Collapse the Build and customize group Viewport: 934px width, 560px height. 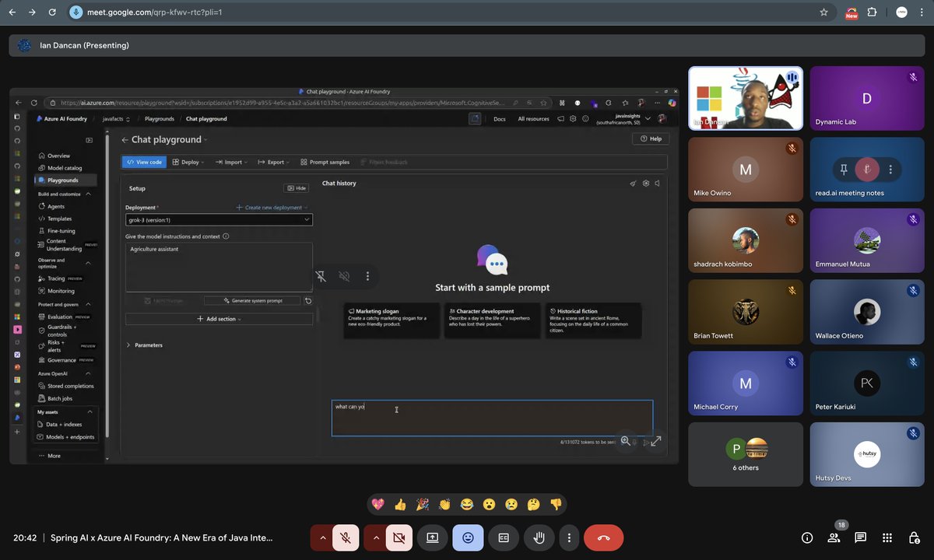pos(89,194)
